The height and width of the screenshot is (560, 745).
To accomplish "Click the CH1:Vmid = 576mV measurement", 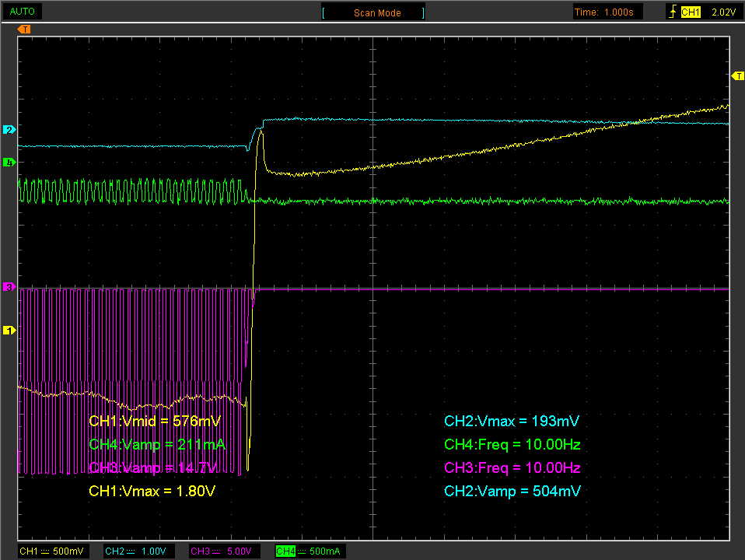I will (x=155, y=422).
